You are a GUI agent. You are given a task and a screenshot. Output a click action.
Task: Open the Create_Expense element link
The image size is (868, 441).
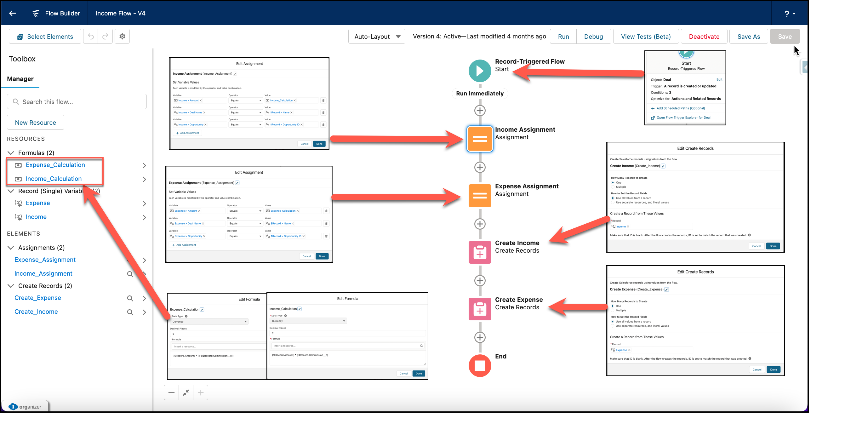pos(38,298)
